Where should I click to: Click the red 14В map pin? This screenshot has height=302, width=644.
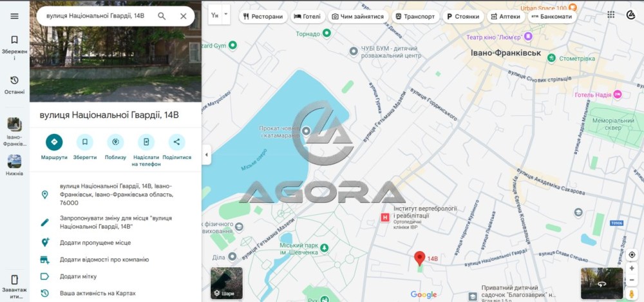(x=419, y=258)
